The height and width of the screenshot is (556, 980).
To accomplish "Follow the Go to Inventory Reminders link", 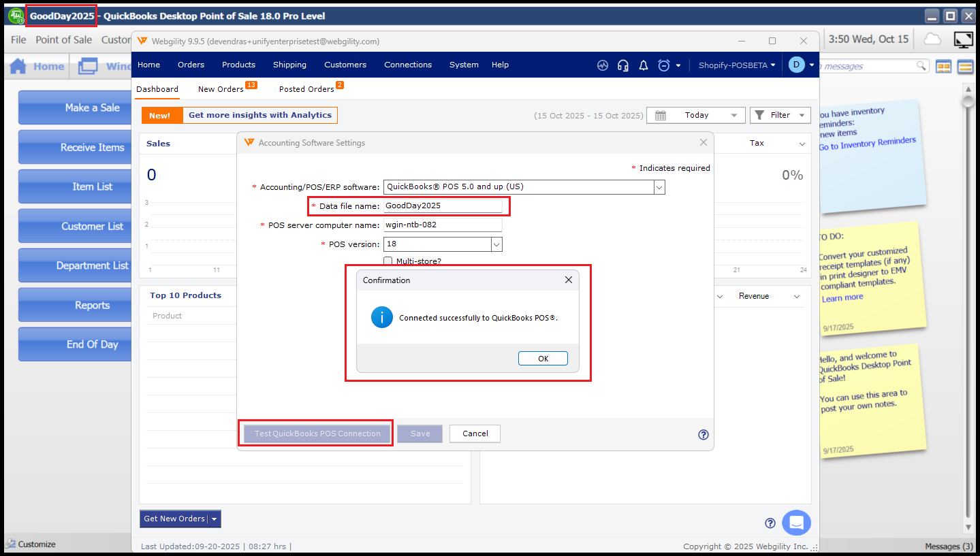I will point(867,144).
